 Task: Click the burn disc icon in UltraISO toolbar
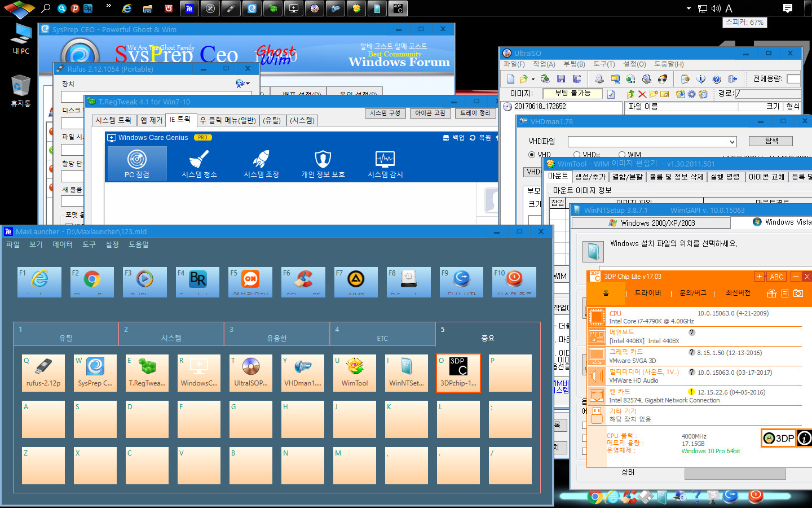(663, 79)
